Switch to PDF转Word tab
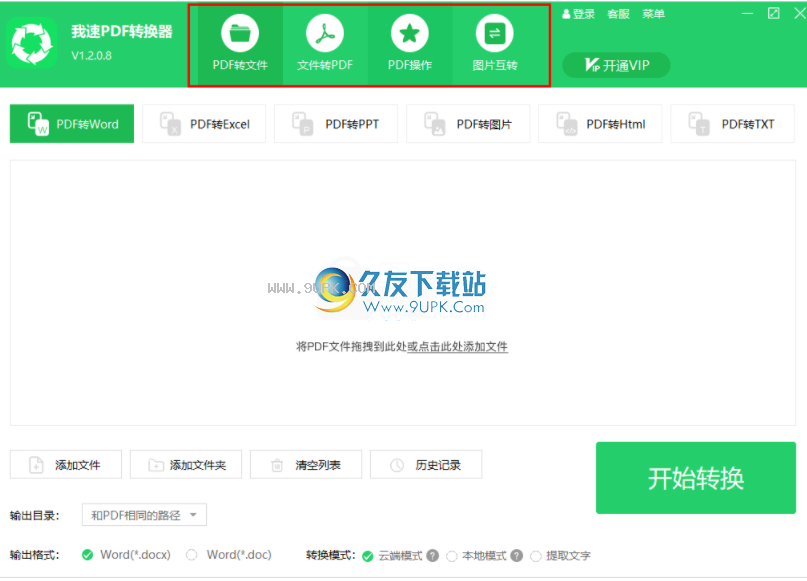 pyautogui.click(x=72, y=124)
